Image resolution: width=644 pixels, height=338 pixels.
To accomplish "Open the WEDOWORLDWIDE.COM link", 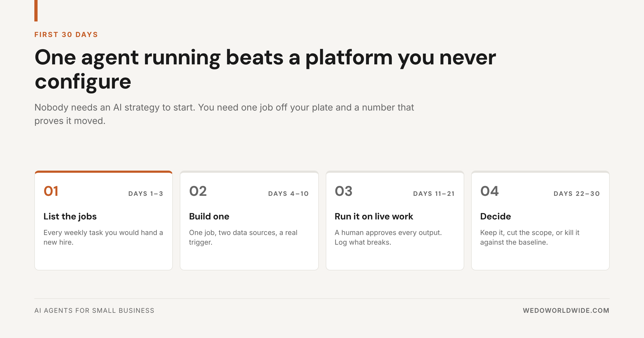I will pos(566,311).
